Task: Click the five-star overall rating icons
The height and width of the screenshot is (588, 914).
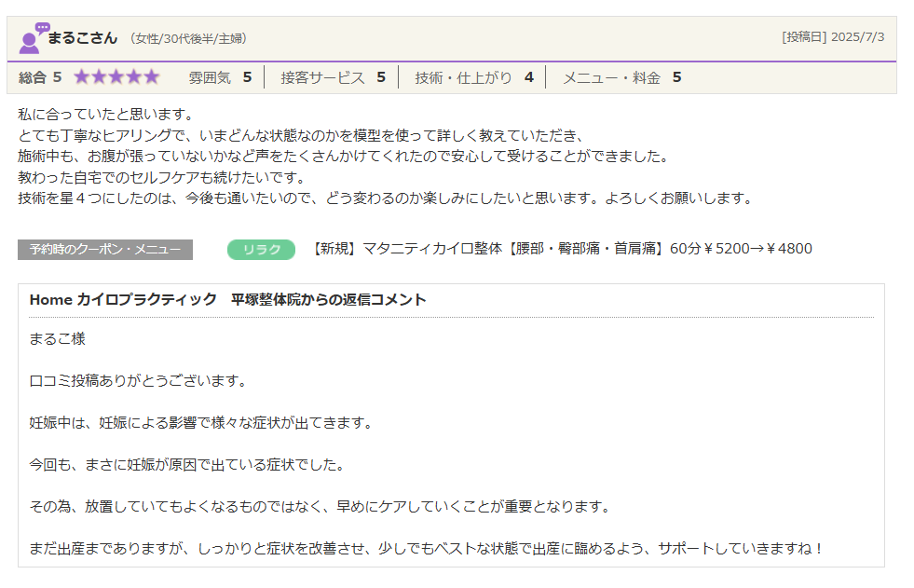Action: point(116,77)
